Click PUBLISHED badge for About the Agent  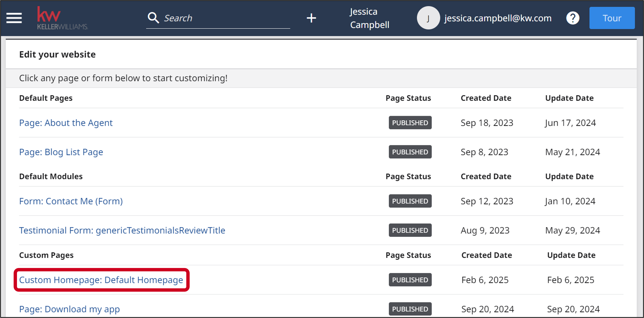tap(410, 123)
